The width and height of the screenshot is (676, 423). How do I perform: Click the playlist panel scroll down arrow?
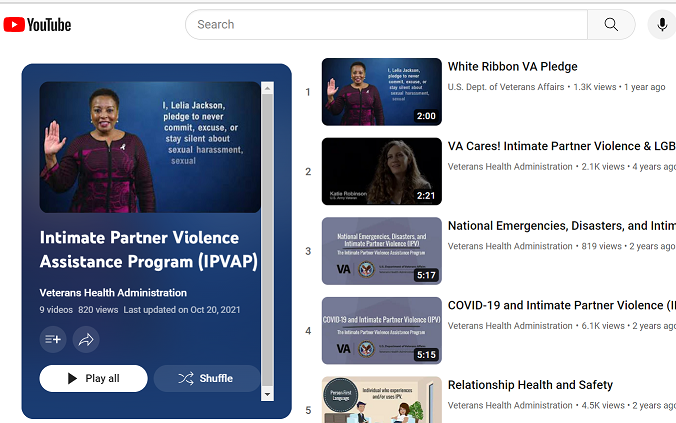point(267,394)
